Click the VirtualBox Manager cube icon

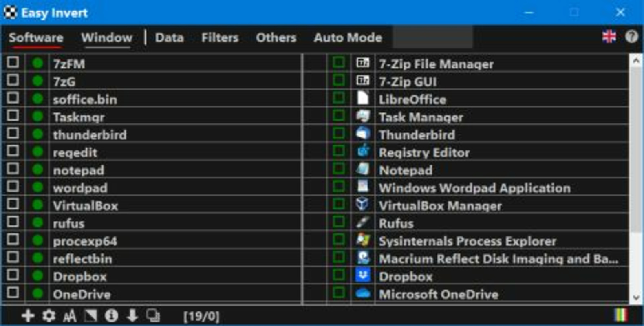click(363, 204)
